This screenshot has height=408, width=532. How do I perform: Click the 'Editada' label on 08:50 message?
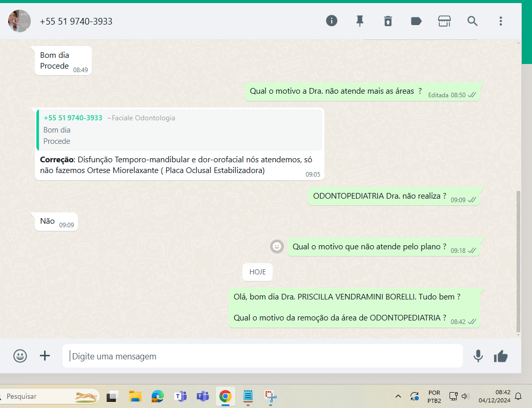438,95
